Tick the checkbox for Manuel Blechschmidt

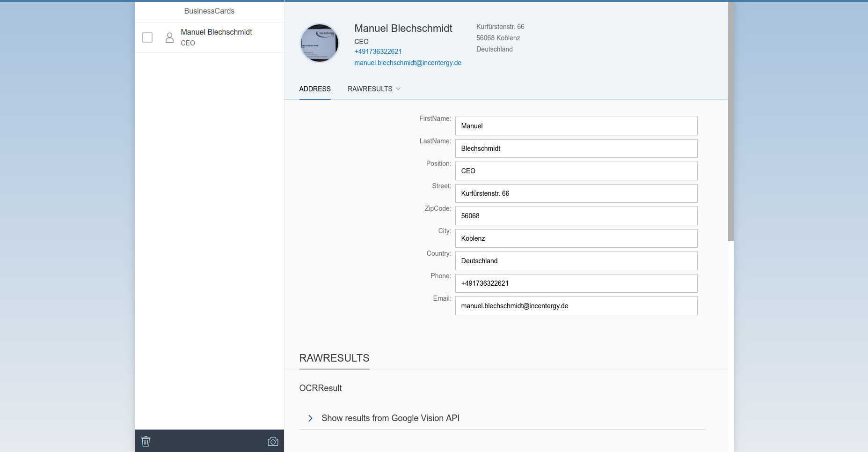[x=147, y=37]
